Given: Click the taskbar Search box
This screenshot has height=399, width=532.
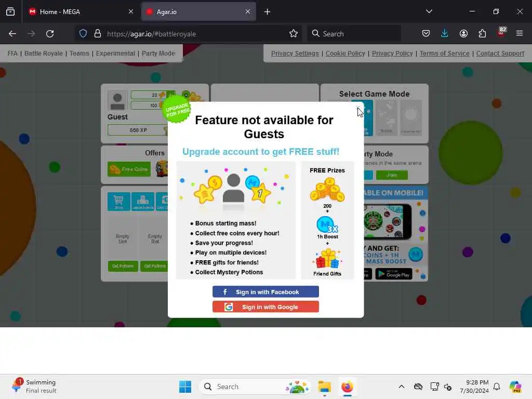Looking at the screenshot, I should tap(255, 387).
